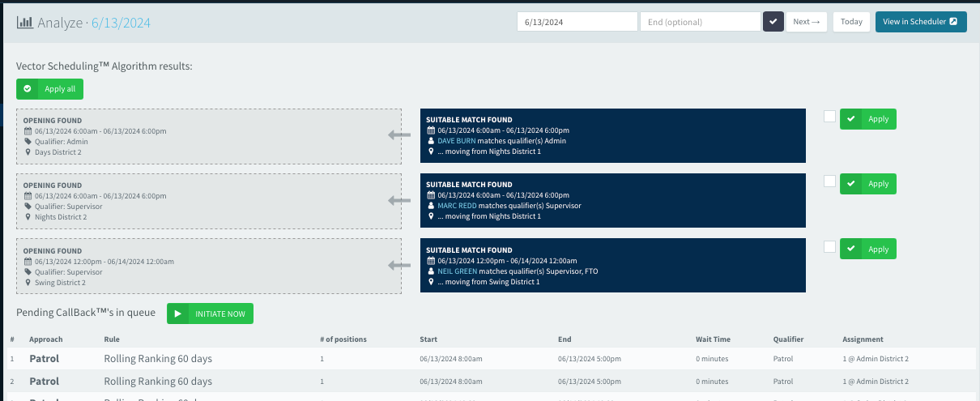Click 'Rolling Ranking 60 days' in row 2

point(158,382)
